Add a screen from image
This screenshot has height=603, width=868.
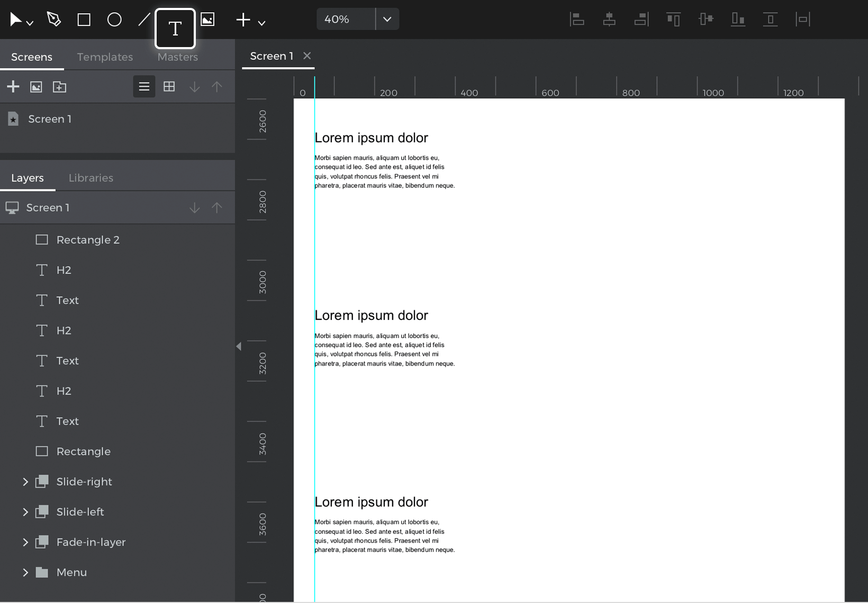point(36,87)
